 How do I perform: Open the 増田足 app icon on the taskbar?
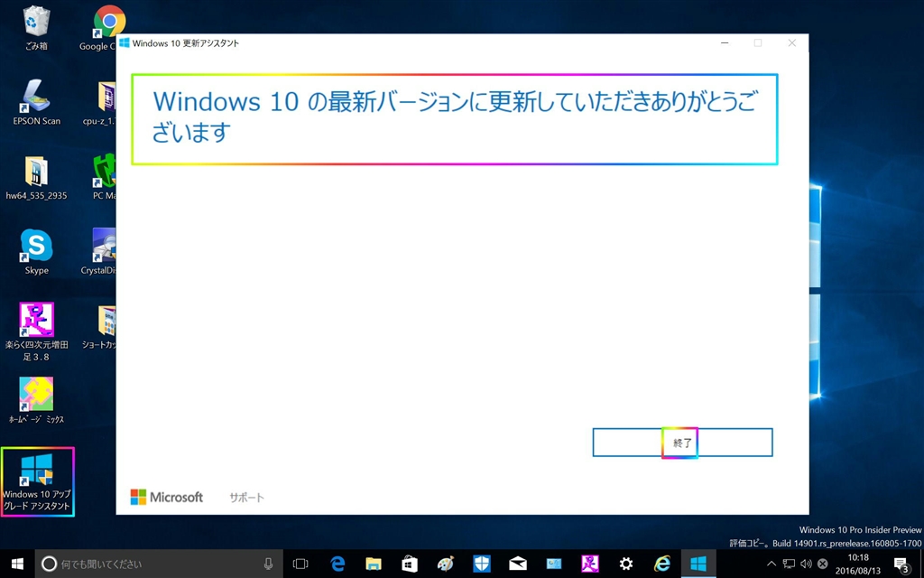pos(590,564)
